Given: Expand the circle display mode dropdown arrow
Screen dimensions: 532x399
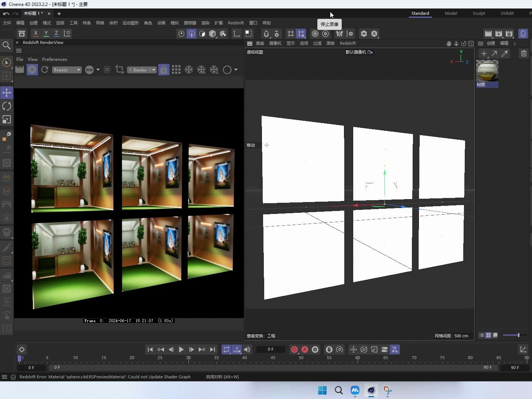Looking at the screenshot, I should coord(236,69).
